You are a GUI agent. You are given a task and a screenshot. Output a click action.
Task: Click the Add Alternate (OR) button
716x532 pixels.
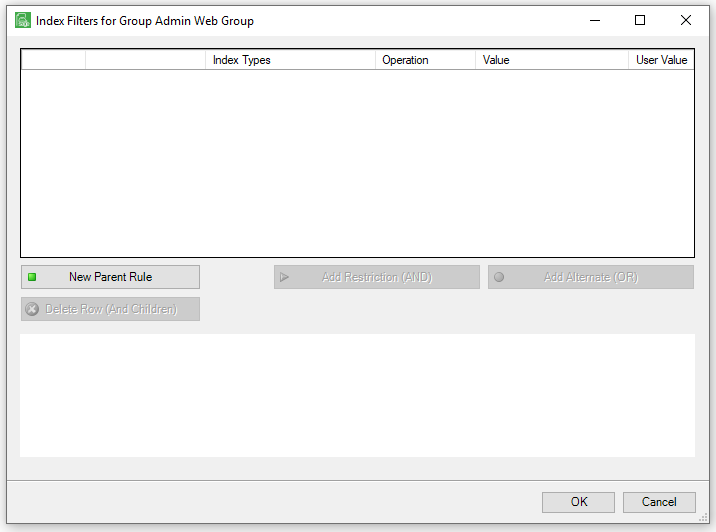(x=590, y=277)
